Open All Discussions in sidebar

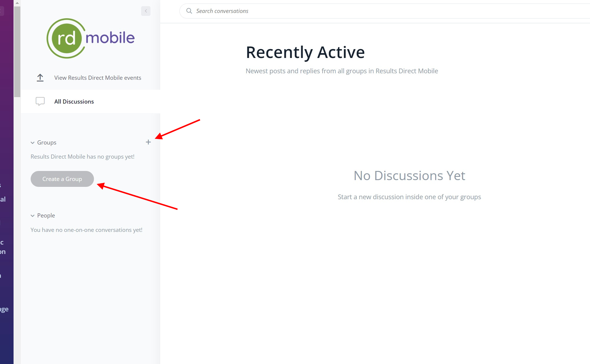coord(74,102)
